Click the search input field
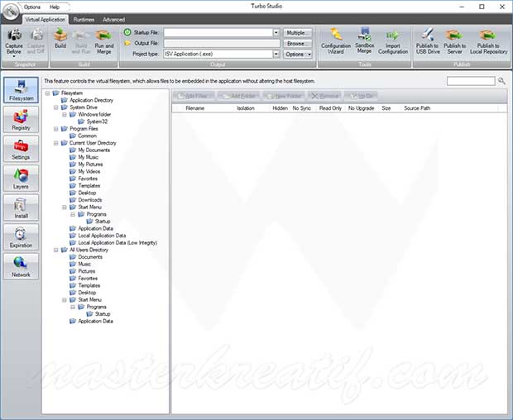The image size is (513, 420). click(x=470, y=81)
